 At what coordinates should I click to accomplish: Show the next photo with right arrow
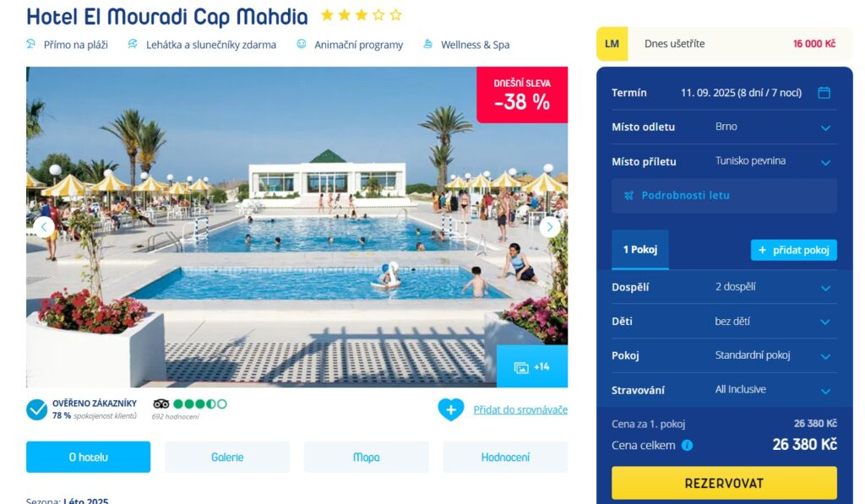tap(549, 226)
